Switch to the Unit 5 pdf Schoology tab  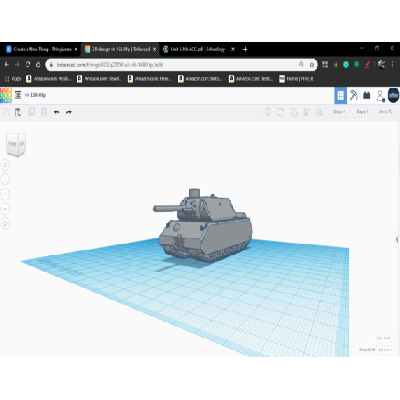click(x=199, y=49)
